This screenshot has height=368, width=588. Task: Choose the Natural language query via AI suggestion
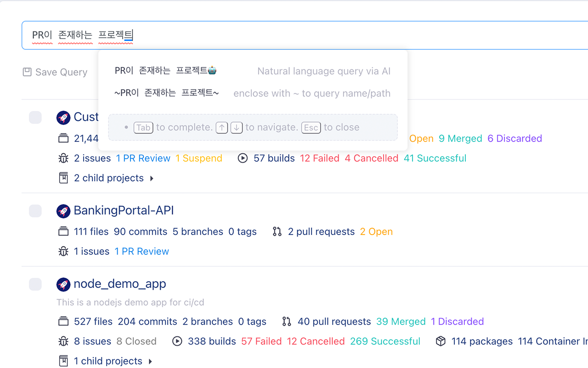[x=253, y=71]
